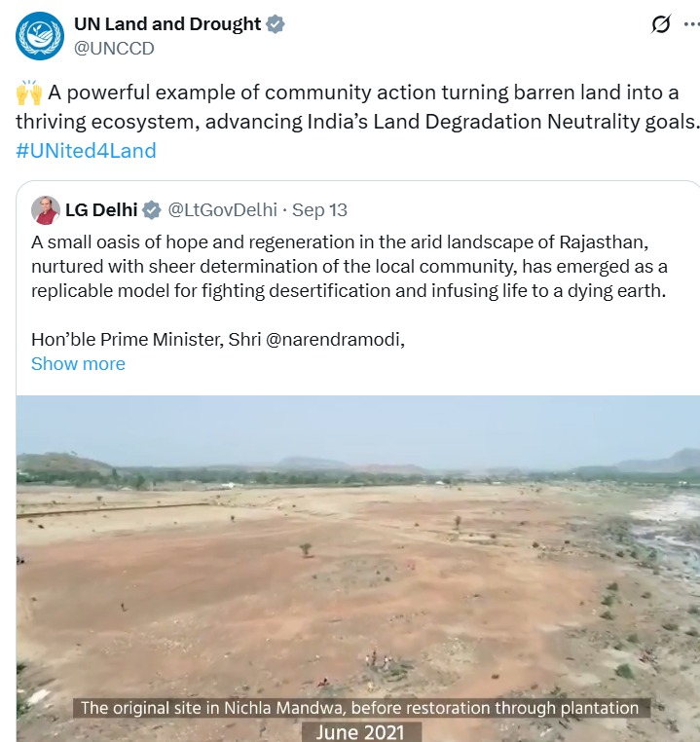
Task: Open the @UNCCD handle
Action: (x=114, y=49)
